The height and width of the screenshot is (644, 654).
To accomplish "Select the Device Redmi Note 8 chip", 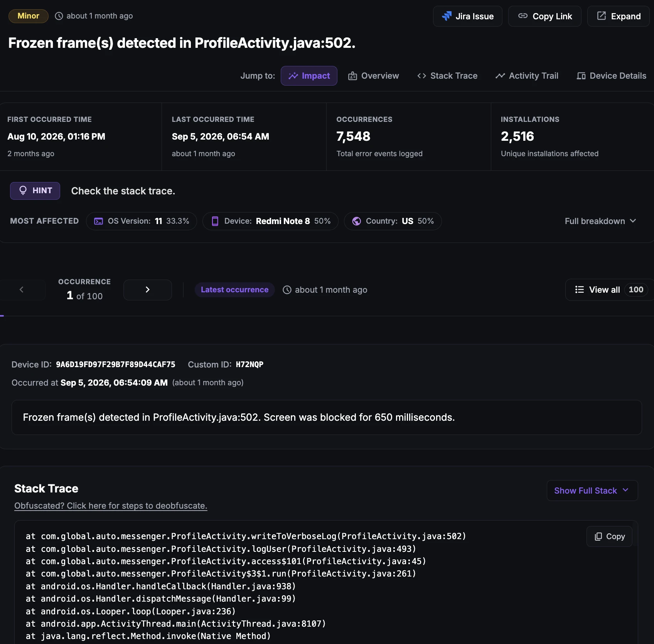I will [270, 221].
